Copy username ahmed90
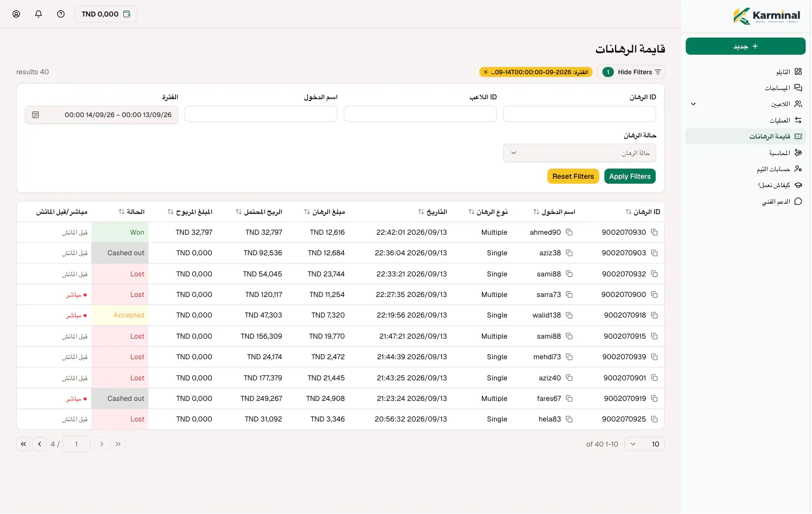Image resolution: width=812 pixels, height=514 pixels. (569, 232)
